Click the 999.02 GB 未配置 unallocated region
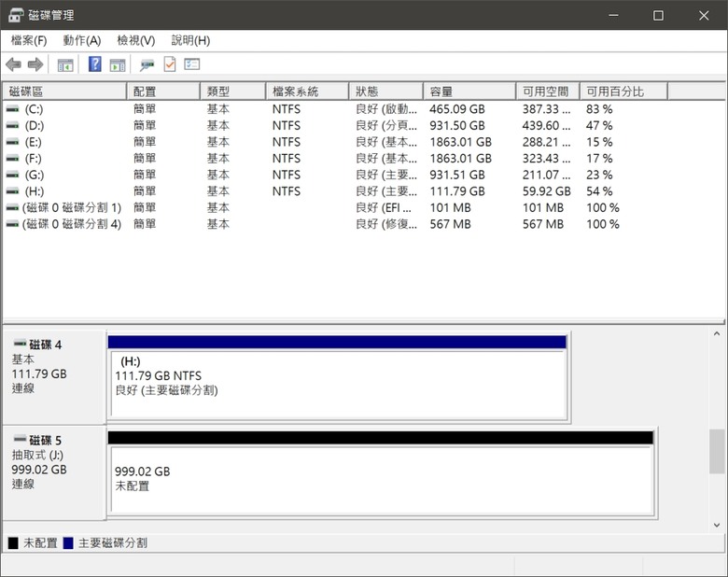Image resolution: width=728 pixels, height=577 pixels. pyautogui.click(x=381, y=479)
